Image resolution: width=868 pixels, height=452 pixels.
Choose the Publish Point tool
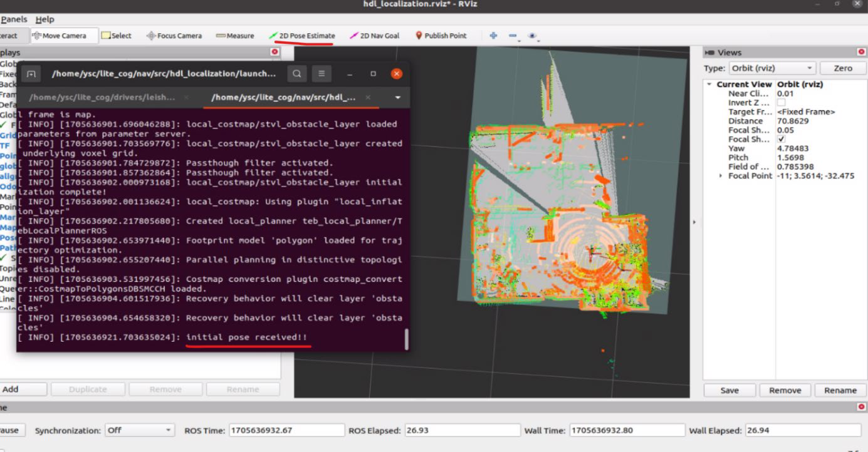441,36
